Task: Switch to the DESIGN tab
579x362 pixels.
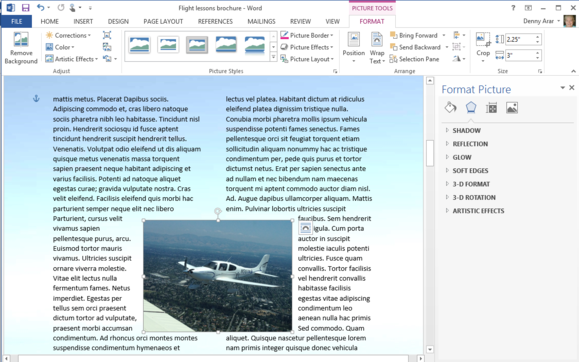Action: point(118,21)
